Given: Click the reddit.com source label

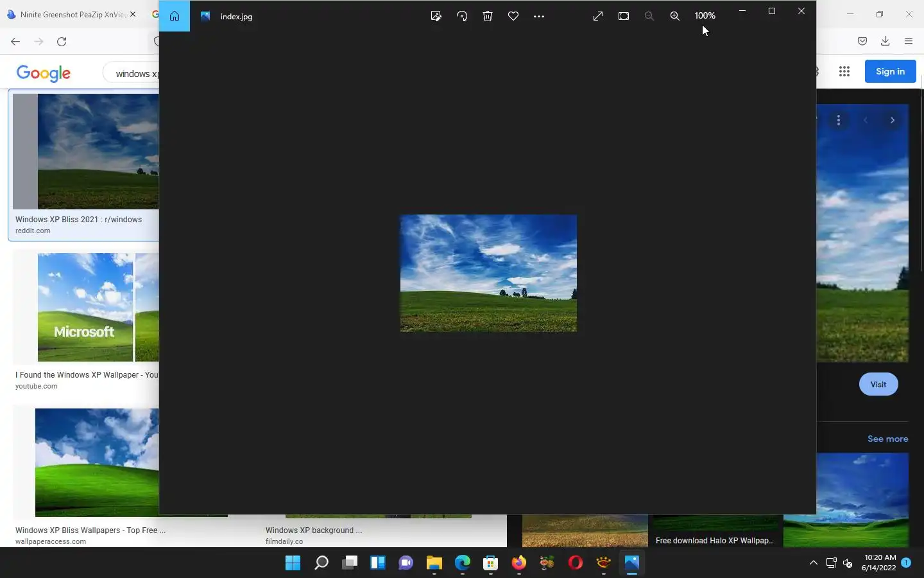Looking at the screenshot, I should (x=33, y=231).
